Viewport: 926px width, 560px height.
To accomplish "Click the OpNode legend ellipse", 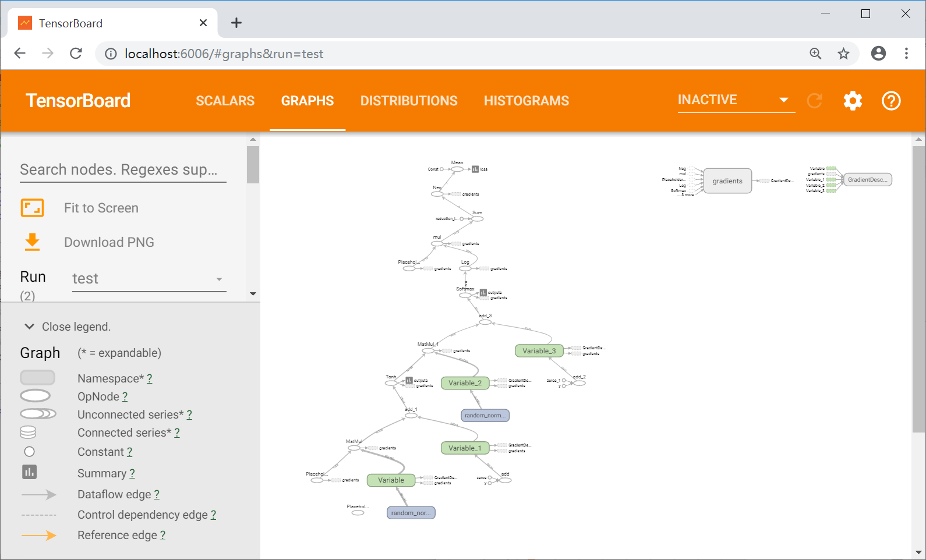I will [x=35, y=396].
